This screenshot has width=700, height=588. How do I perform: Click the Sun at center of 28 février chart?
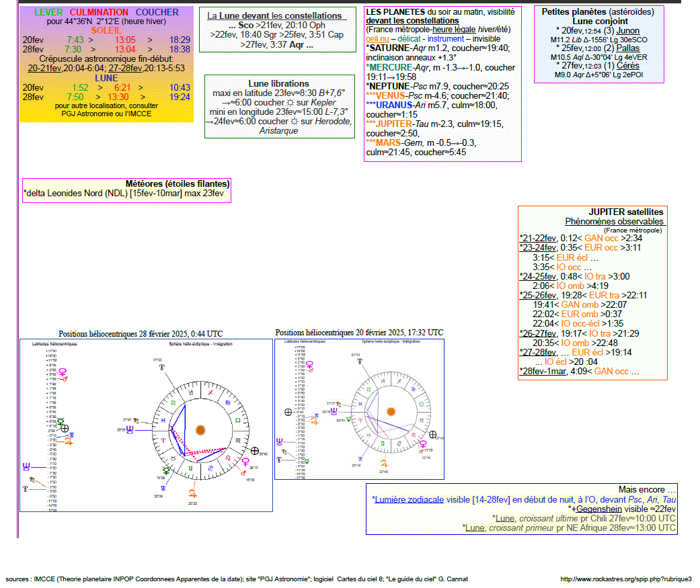[x=200, y=429]
